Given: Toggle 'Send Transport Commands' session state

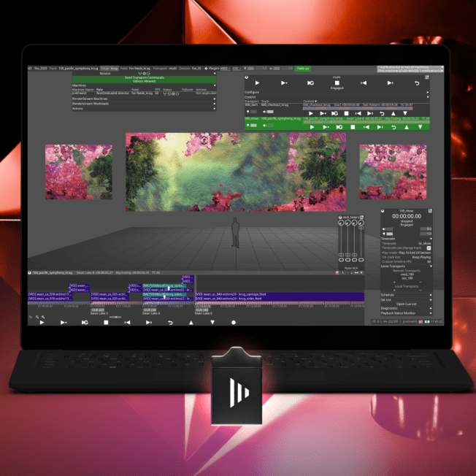Looking at the screenshot, I should click(145, 77).
